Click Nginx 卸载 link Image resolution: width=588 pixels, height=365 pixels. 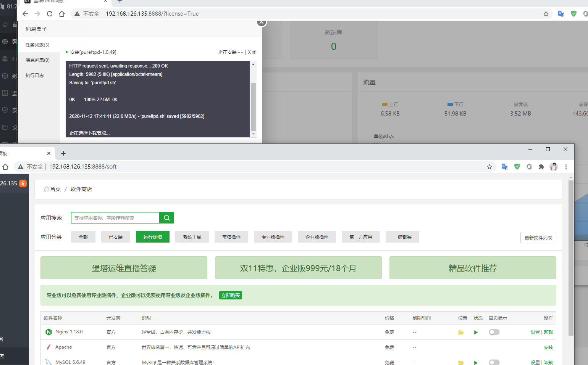[x=548, y=332]
